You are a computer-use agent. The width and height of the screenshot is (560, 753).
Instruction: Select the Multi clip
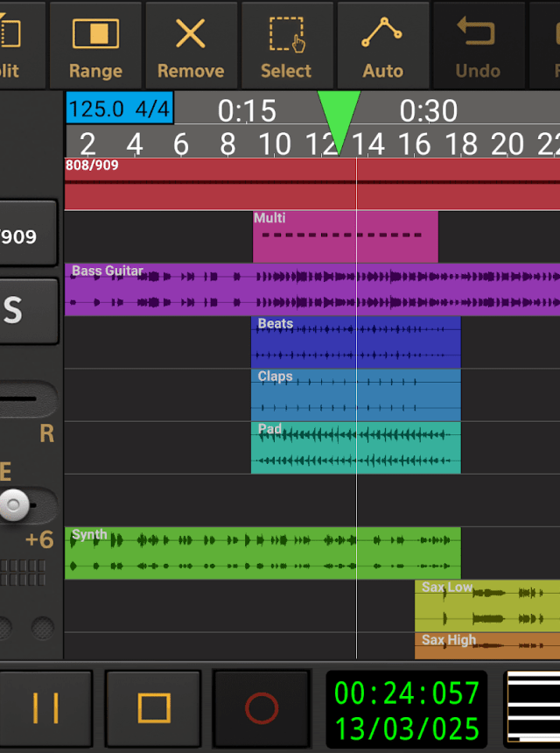345,237
